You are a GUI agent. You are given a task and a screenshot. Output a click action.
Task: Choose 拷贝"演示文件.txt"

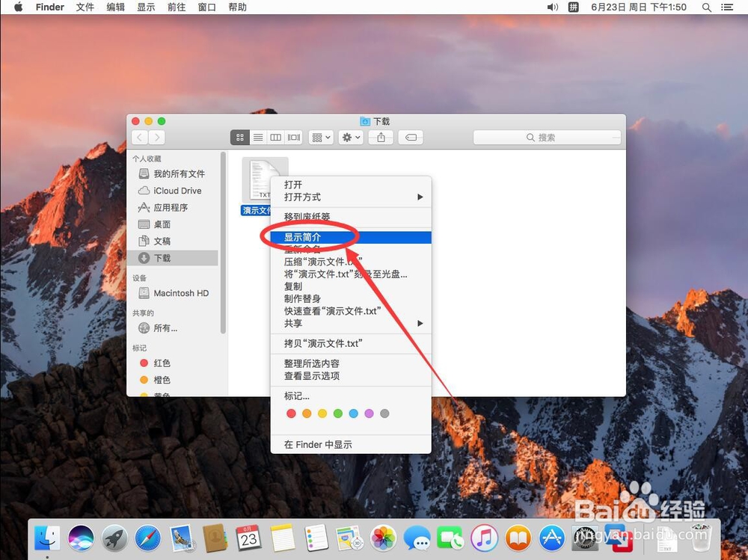coord(351,343)
